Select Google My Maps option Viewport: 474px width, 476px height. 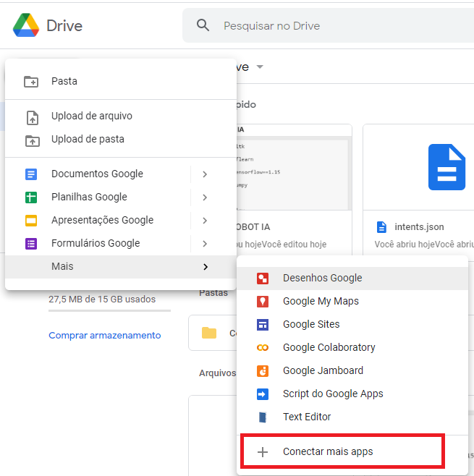click(352, 301)
